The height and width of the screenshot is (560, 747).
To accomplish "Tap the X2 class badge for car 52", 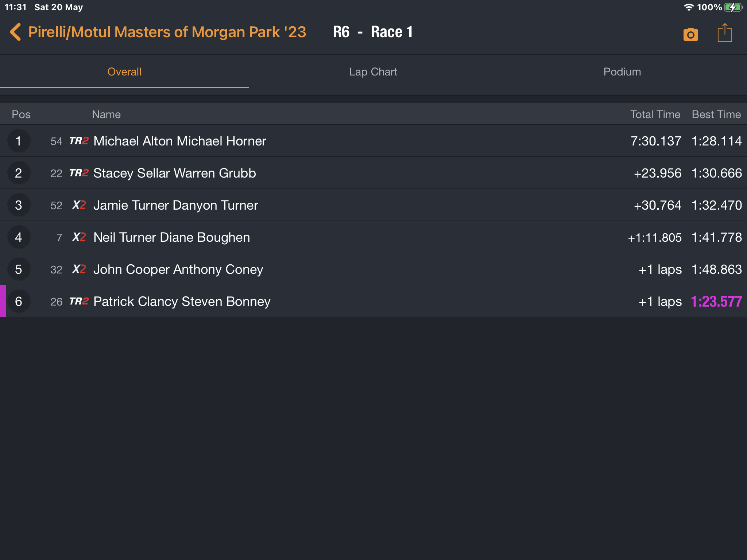I will pyautogui.click(x=79, y=205).
